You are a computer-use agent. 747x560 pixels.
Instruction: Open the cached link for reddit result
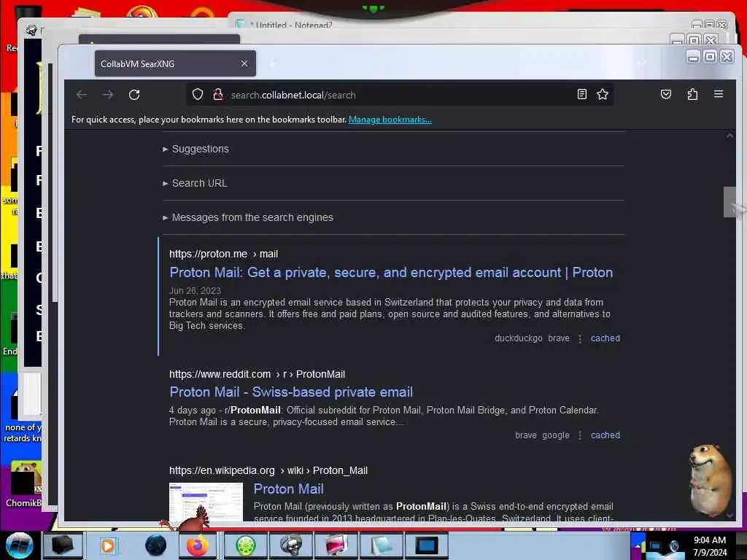point(605,435)
